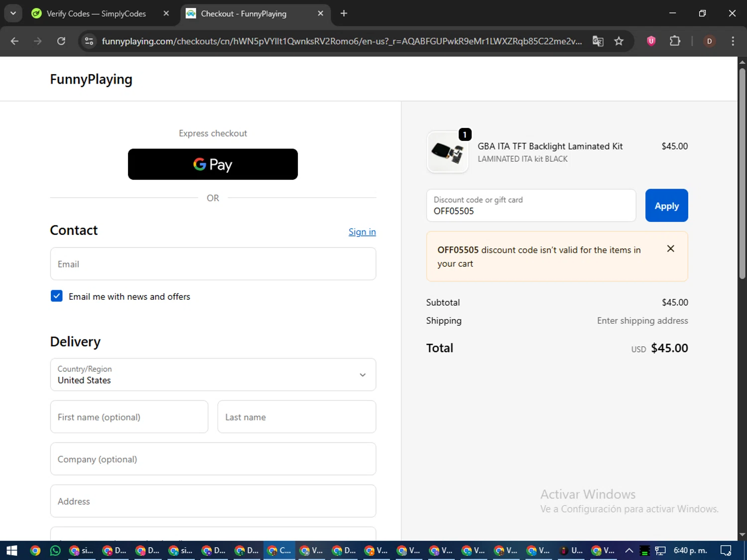
Task: Show hidden system tray icons
Action: tap(629, 551)
